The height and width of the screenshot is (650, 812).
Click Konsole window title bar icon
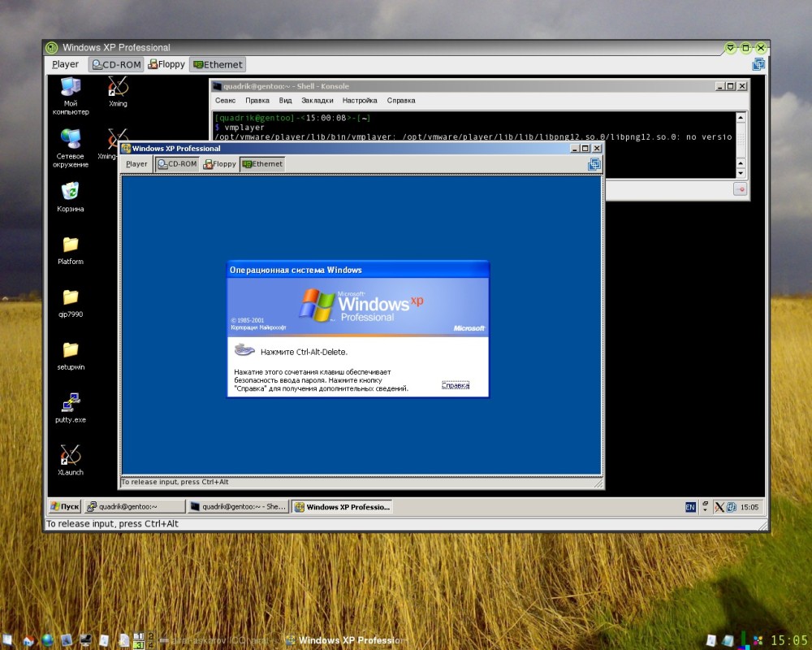[218, 86]
